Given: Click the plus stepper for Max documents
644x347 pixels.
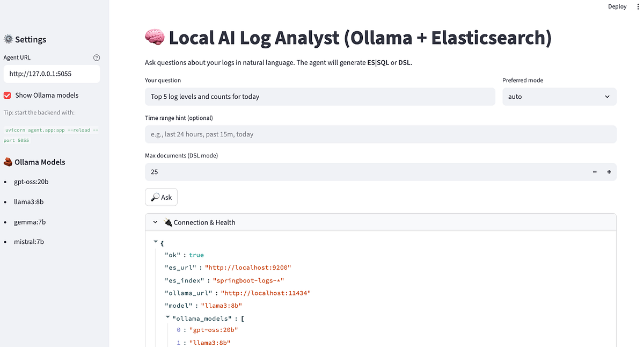Looking at the screenshot, I should tap(609, 172).
